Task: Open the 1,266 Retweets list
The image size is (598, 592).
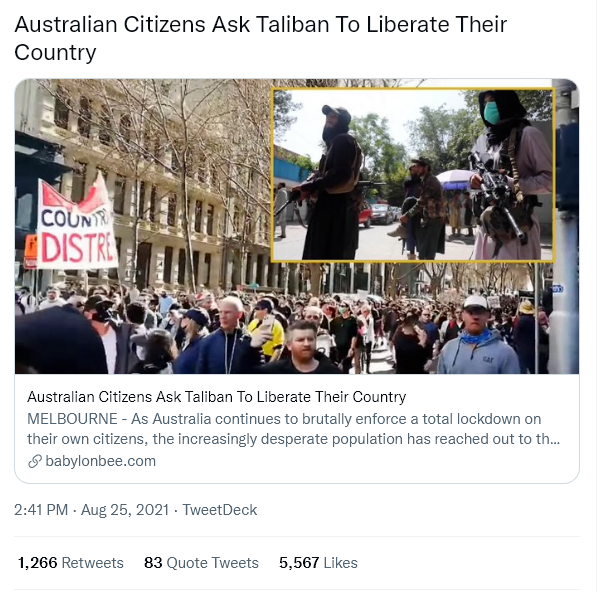Action: point(71,563)
